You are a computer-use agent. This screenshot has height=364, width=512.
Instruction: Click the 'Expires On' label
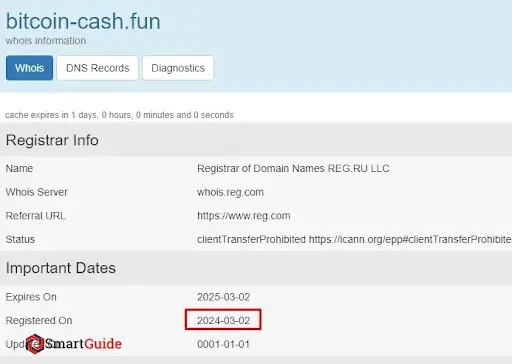(31, 297)
